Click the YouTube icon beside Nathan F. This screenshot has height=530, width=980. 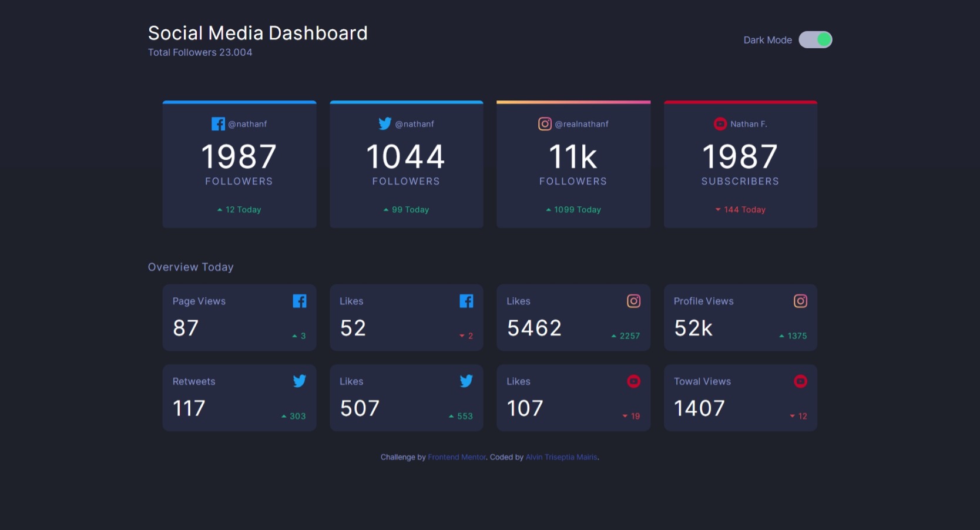click(x=720, y=124)
